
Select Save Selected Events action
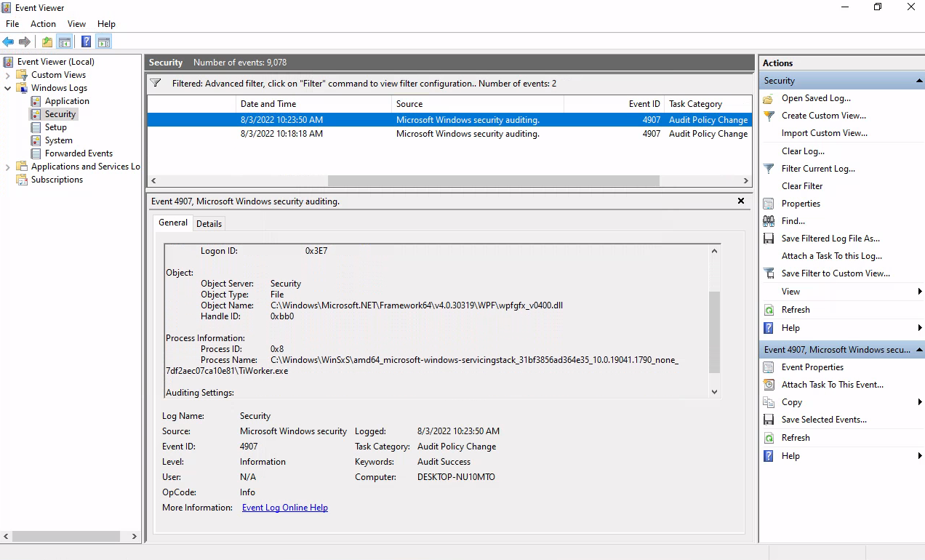click(x=823, y=420)
